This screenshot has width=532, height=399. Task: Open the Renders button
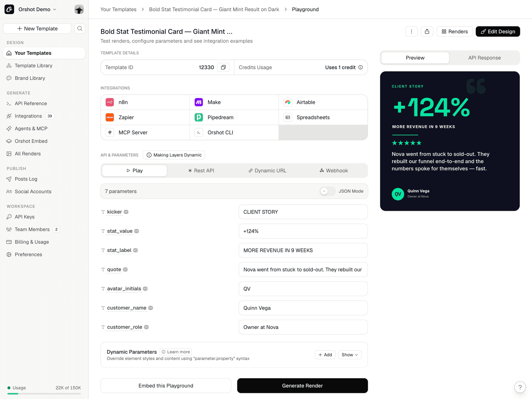tap(454, 32)
